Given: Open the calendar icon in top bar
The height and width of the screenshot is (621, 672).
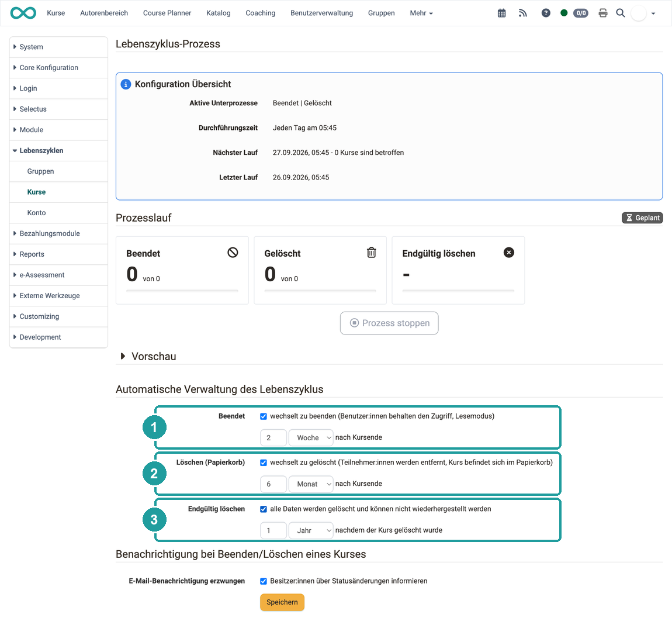Looking at the screenshot, I should click(501, 13).
